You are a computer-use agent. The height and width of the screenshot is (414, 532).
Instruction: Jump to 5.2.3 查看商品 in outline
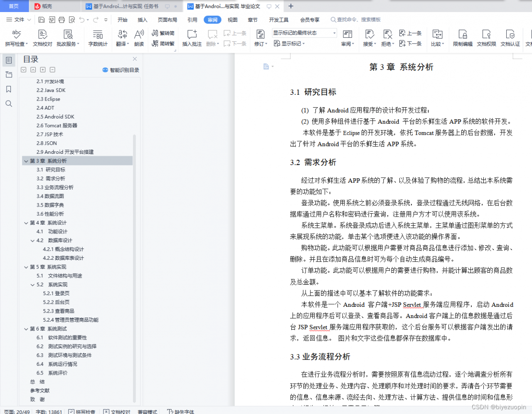pyautogui.click(x=59, y=311)
